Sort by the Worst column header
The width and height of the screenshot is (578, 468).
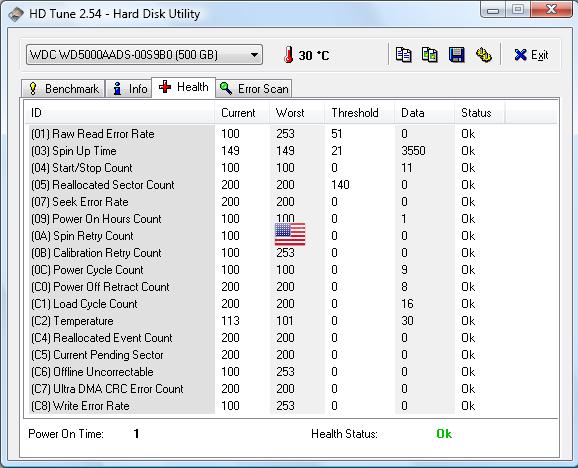tap(297, 113)
